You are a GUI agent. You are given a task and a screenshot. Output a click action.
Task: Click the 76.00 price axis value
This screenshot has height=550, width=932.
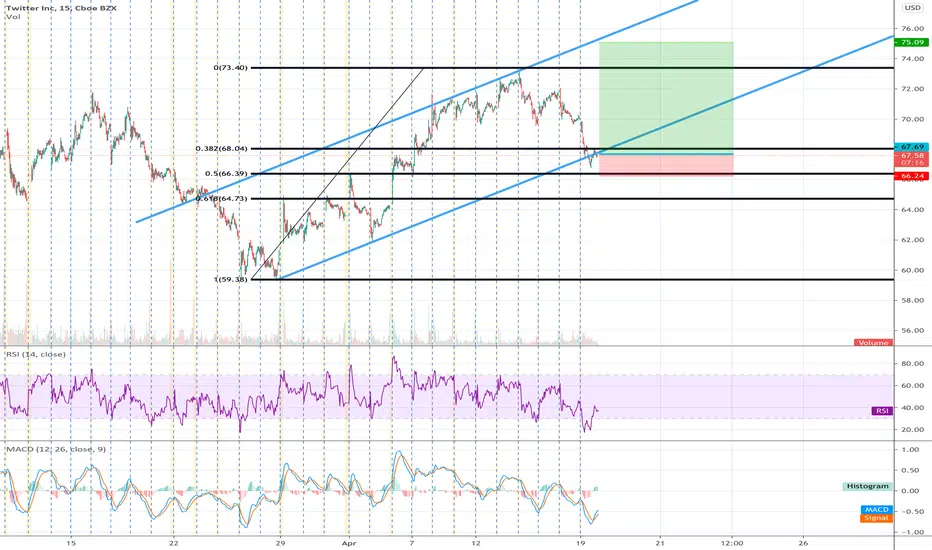912,29
